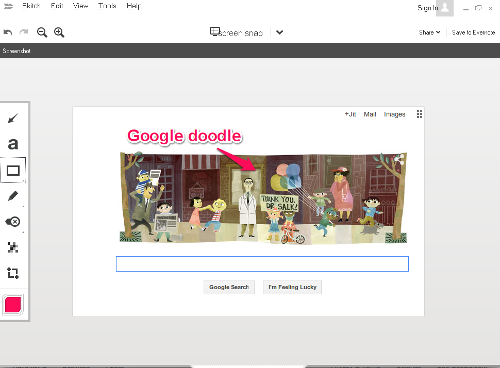Click Save to Evernote

pos(473,32)
